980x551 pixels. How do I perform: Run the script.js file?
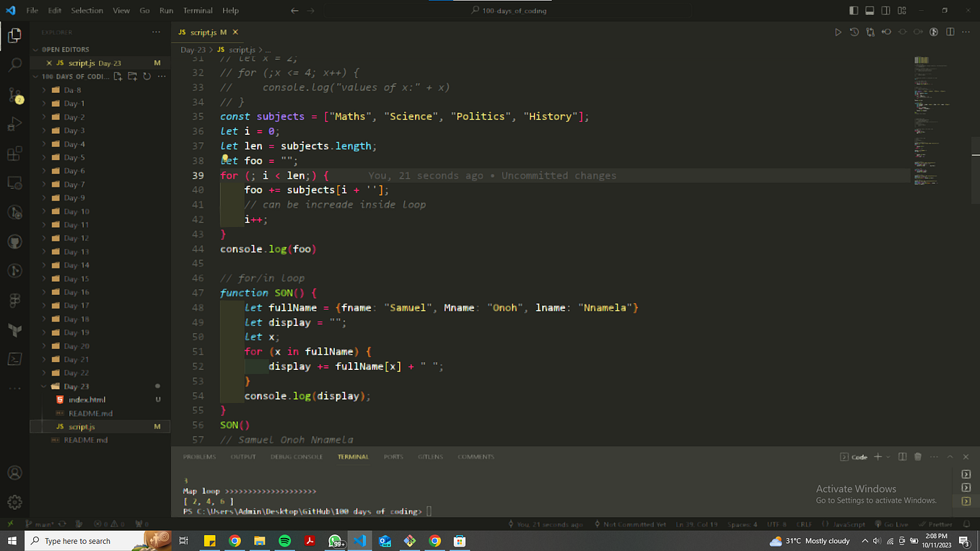[839, 32]
